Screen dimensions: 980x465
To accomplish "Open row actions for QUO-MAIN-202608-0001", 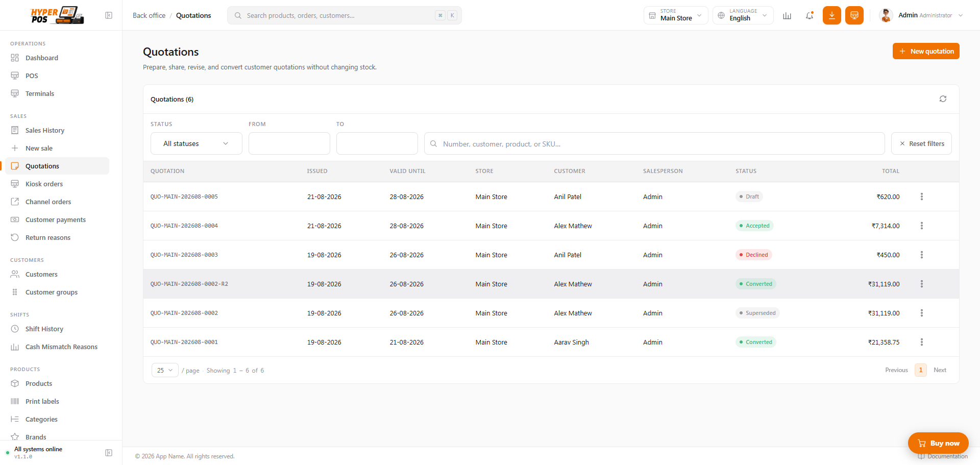I will tap(922, 342).
